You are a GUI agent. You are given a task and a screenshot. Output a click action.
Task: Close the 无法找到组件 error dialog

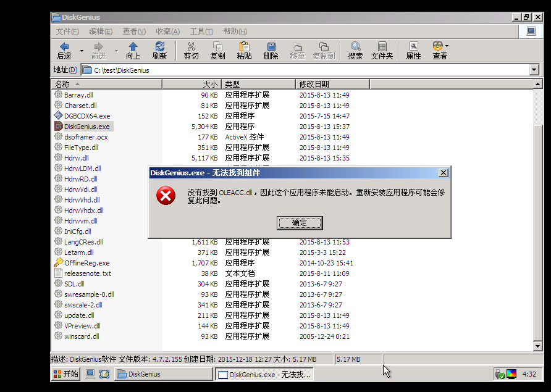(444, 172)
